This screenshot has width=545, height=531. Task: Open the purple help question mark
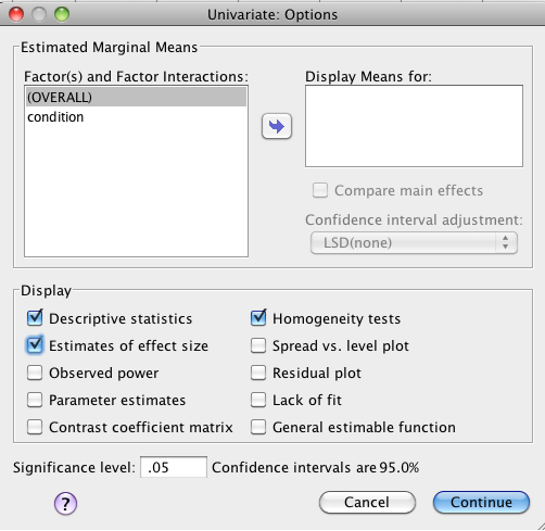[65, 503]
